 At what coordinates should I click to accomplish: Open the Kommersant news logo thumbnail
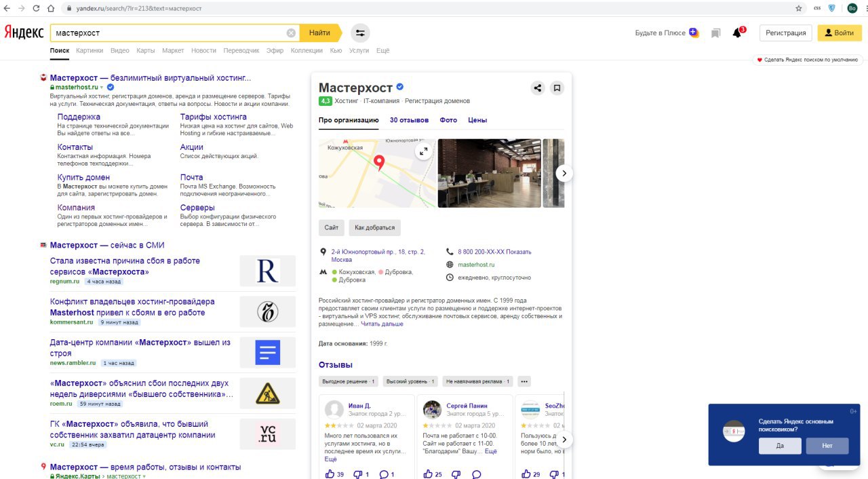click(x=268, y=311)
